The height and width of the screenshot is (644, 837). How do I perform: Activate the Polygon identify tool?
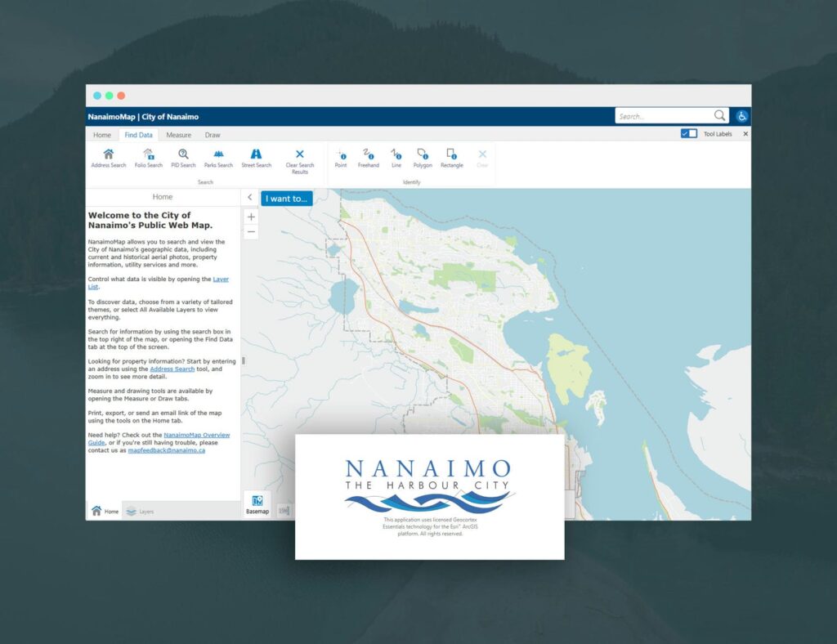[423, 158]
